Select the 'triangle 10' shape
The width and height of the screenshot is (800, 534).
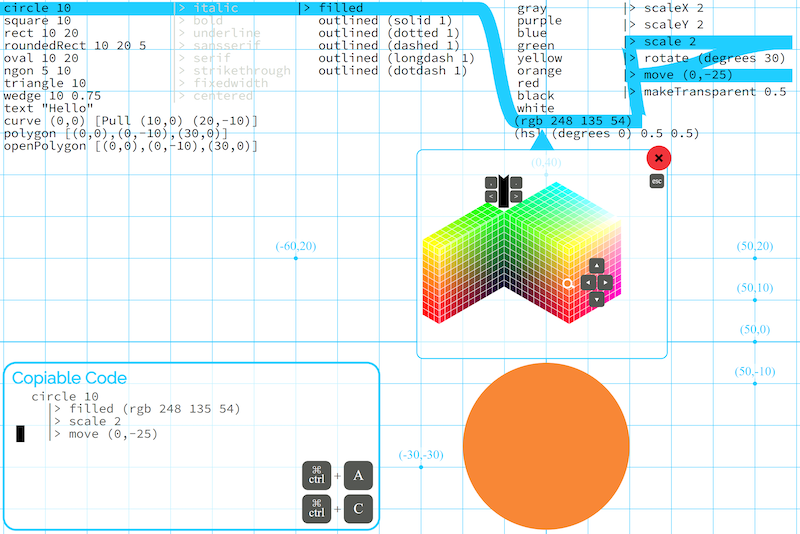(45, 83)
